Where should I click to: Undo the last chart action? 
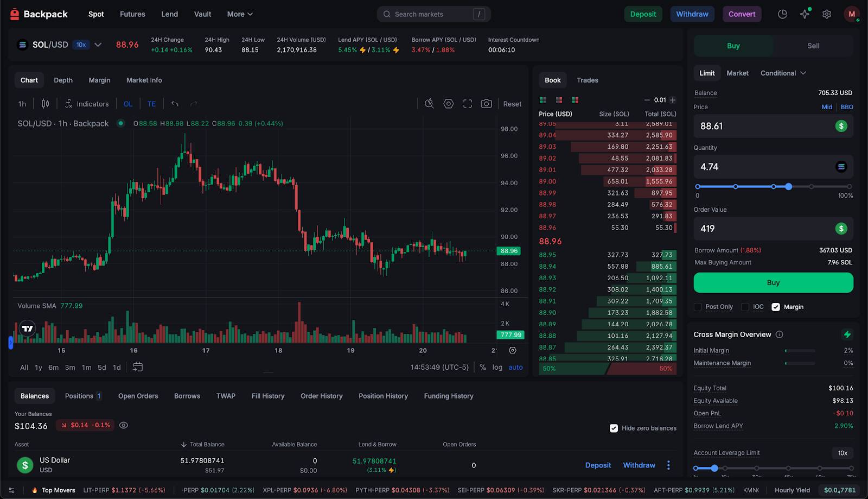point(175,104)
